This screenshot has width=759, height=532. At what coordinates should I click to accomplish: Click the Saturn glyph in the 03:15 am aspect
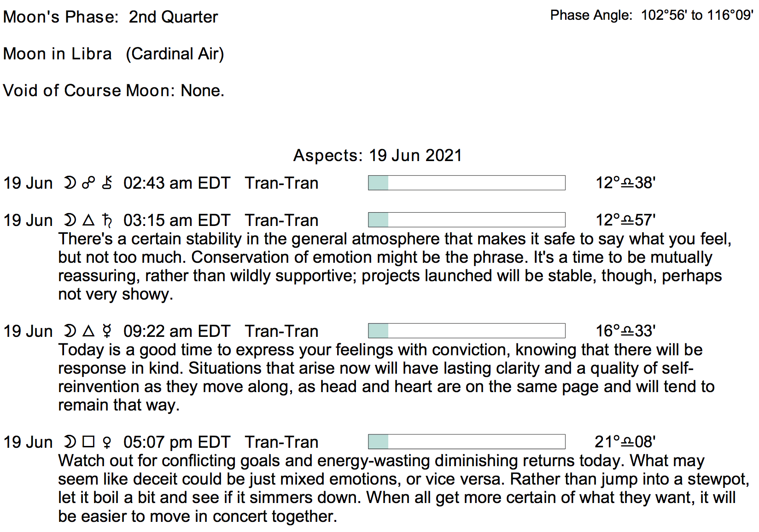coord(107,220)
